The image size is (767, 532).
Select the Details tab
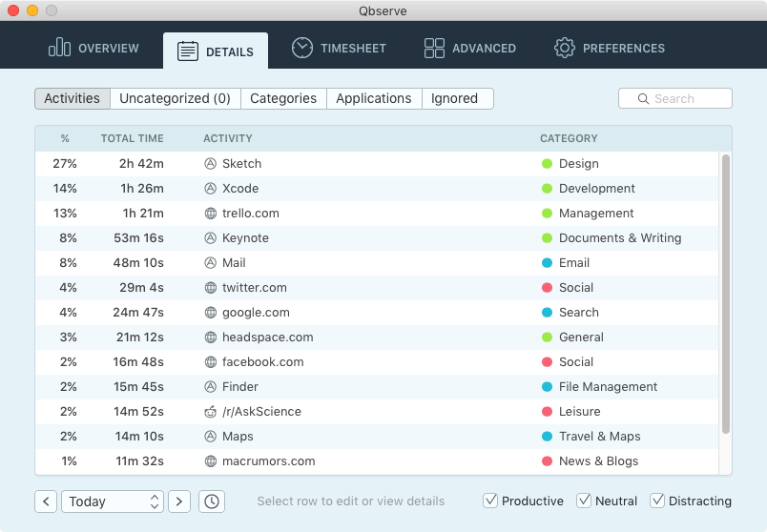tap(216, 51)
